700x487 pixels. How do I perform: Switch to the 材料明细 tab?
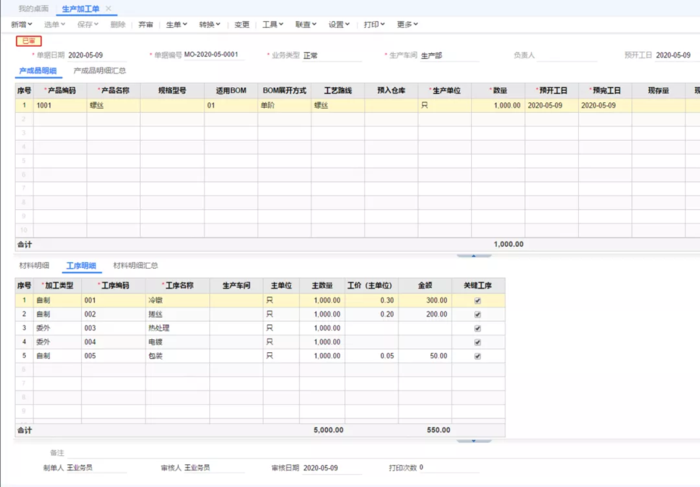[34, 266]
